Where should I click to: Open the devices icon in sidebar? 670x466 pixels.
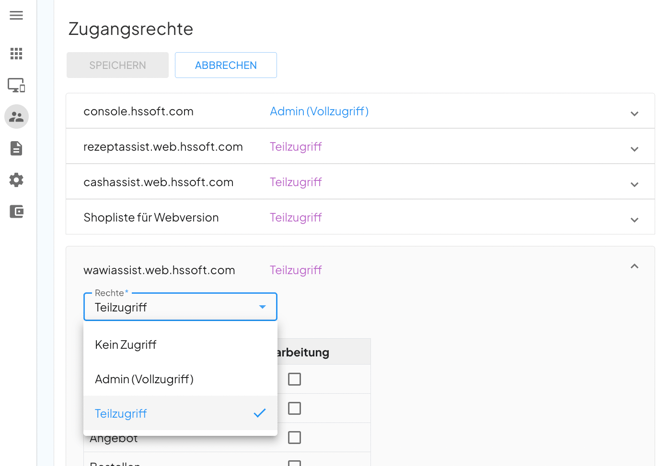coord(16,86)
